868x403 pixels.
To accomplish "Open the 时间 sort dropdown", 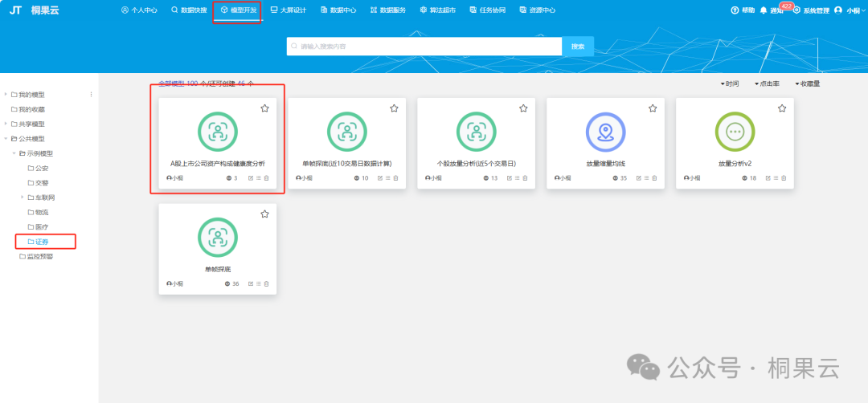I will click(x=729, y=83).
